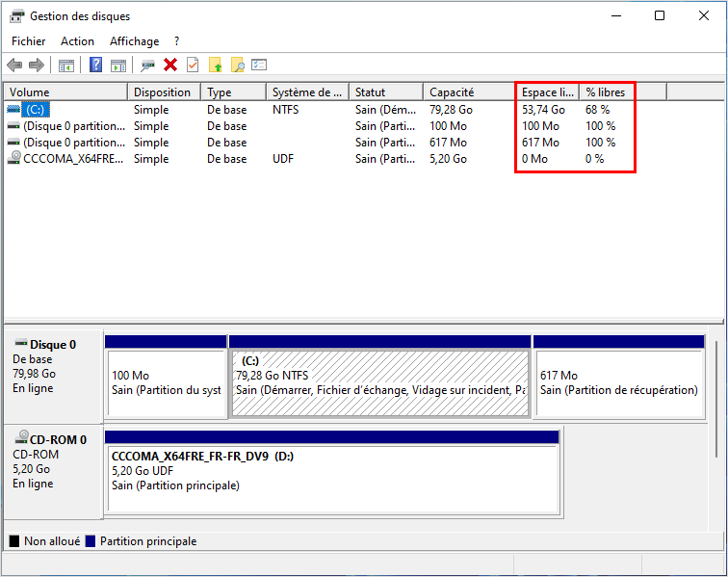
Task: Open the Action menu
Action: coord(77,41)
